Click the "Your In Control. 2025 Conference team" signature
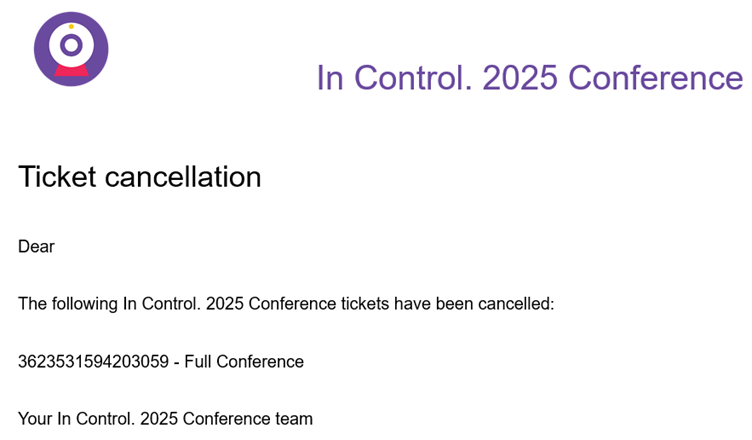 [x=165, y=419]
